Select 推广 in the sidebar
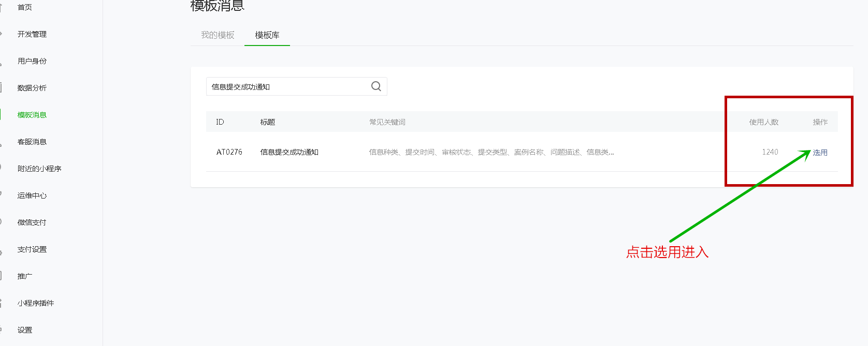Screen dimensions: 868x346 click(x=24, y=276)
